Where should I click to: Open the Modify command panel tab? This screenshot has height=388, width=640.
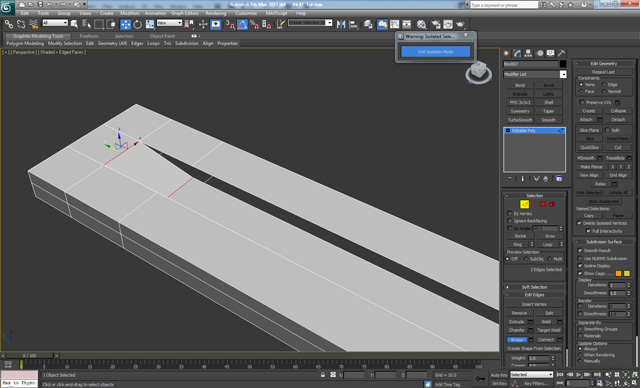(x=517, y=53)
